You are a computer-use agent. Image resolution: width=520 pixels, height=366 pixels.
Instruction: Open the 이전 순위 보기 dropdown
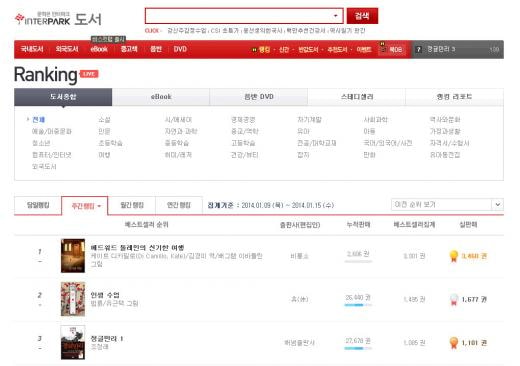(447, 204)
